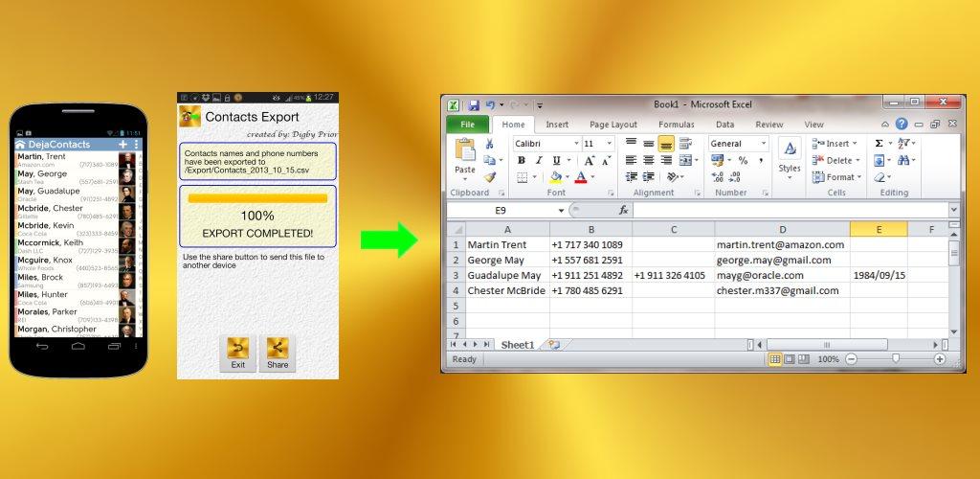
Task: Switch to the Insert ribbon tab
Action: [557, 125]
